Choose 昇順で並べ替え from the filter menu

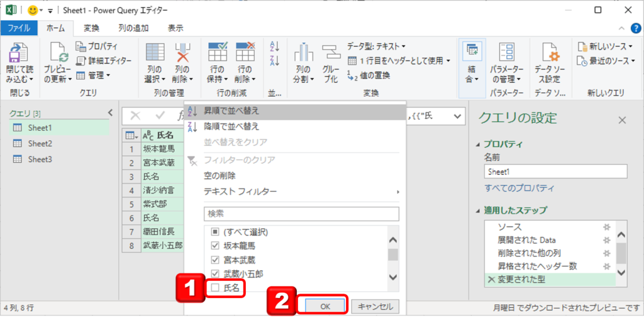point(295,111)
